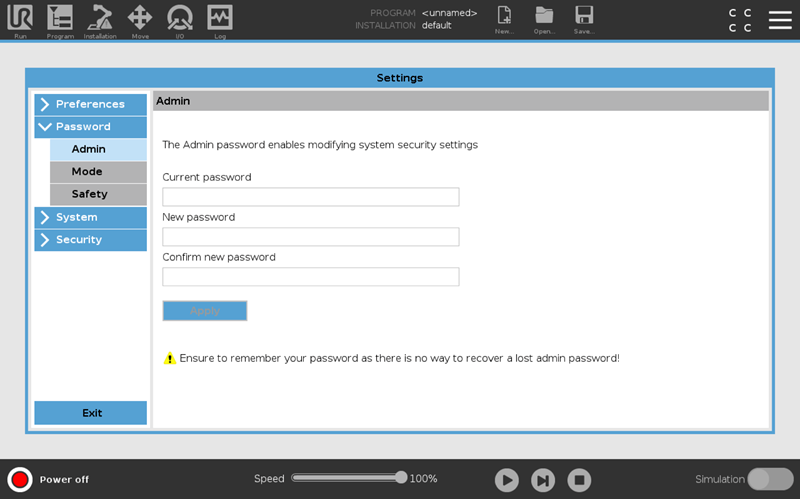Click the Open program folder icon

coord(544,18)
